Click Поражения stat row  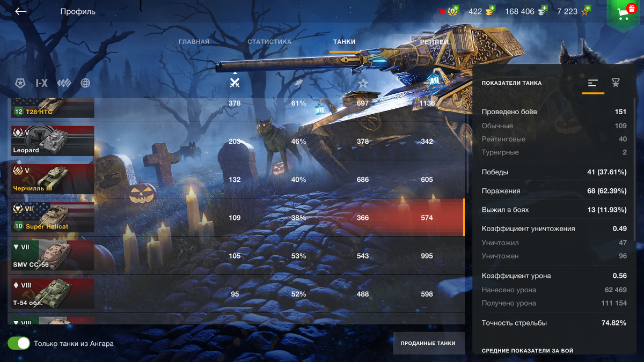coord(554,191)
